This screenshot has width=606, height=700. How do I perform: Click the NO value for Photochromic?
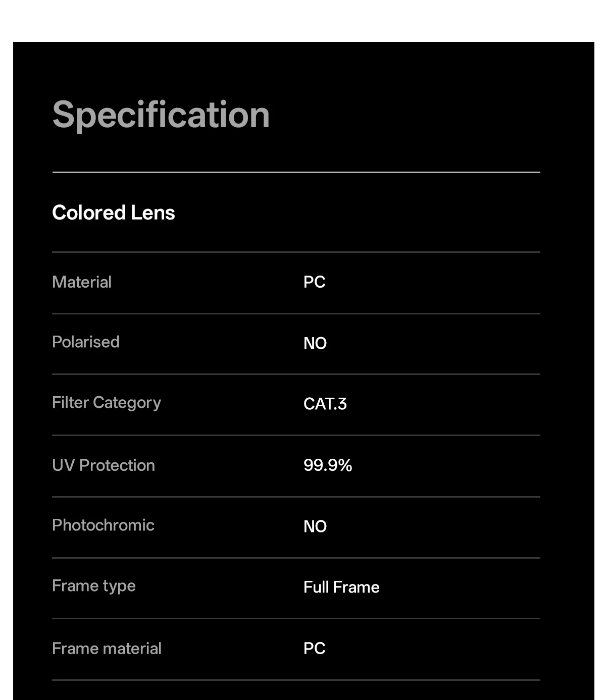click(315, 526)
